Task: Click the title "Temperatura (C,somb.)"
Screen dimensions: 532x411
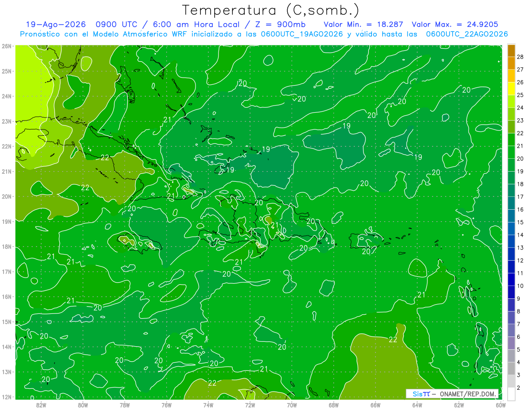Action: click(271, 10)
